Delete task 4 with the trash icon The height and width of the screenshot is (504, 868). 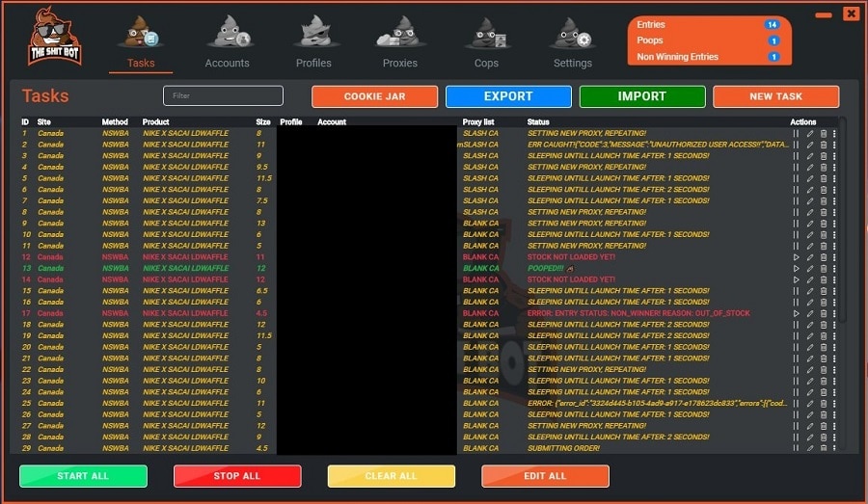[824, 167]
